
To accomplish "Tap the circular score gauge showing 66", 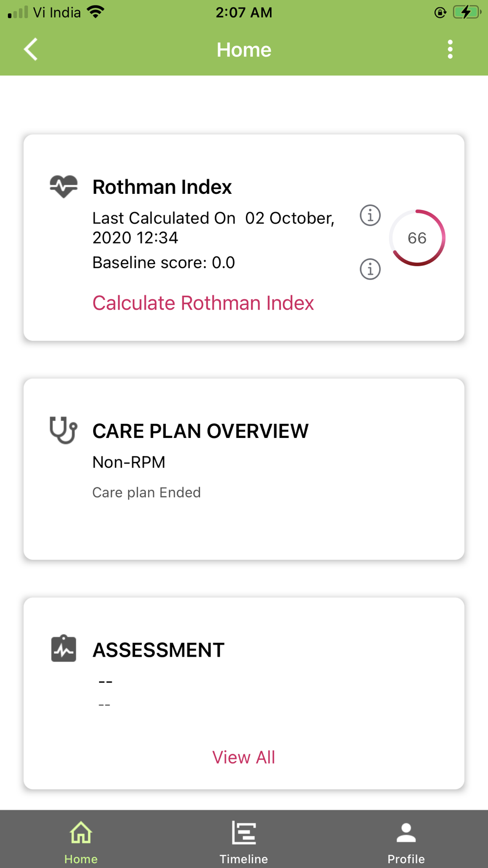I will [417, 238].
